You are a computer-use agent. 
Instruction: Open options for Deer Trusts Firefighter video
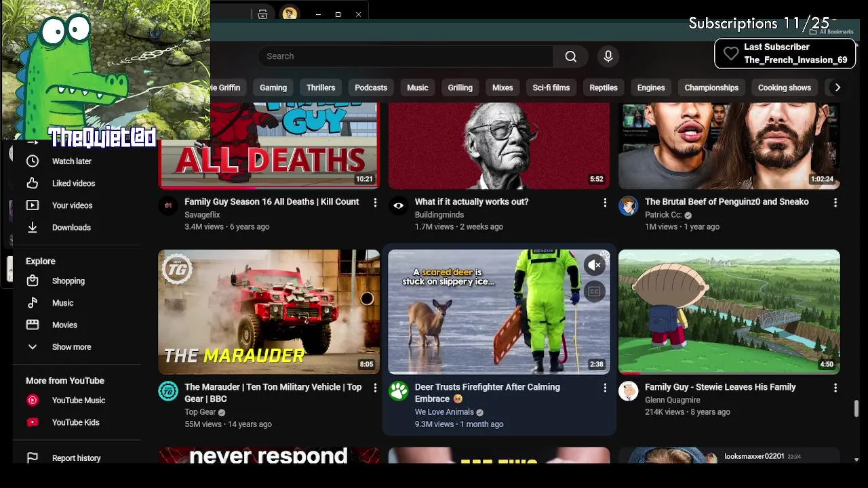tap(605, 388)
